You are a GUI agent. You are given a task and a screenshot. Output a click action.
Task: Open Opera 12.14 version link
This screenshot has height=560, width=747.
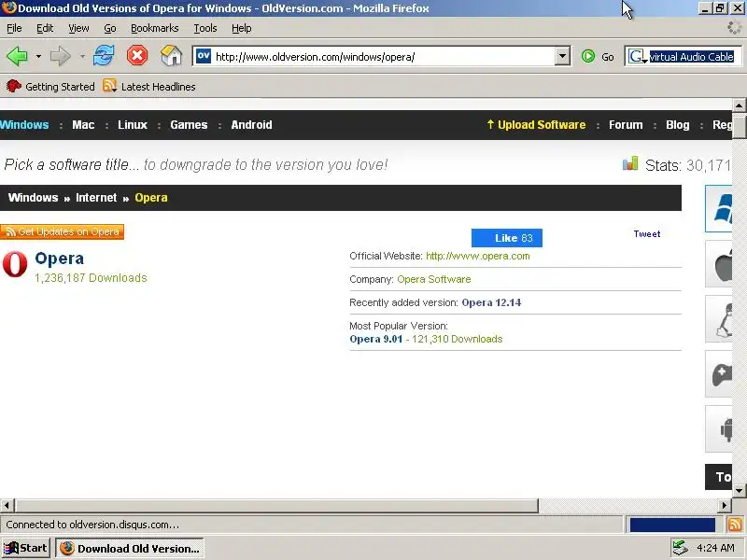point(491,302)
